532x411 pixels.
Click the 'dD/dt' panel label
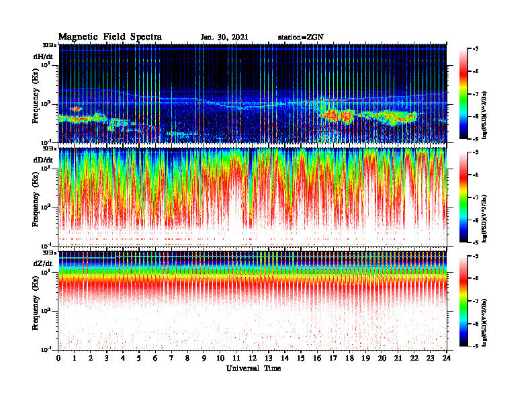[x=43, y=160]
